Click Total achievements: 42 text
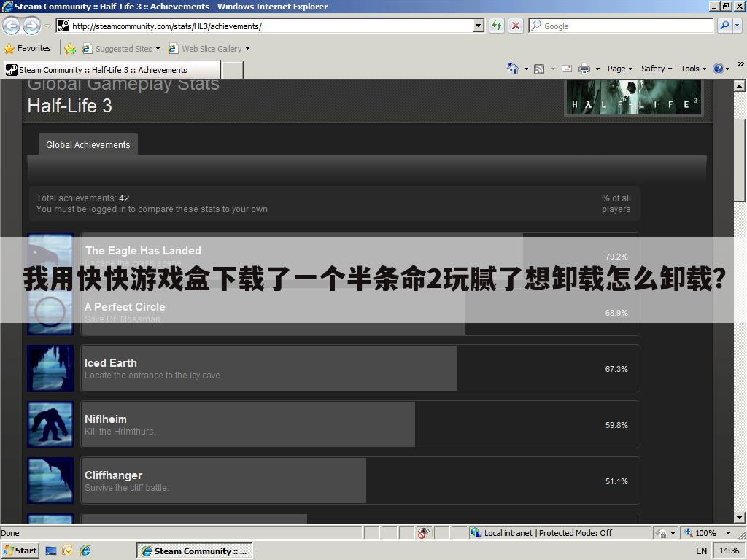The image size is (747, 560). point(83,198)
